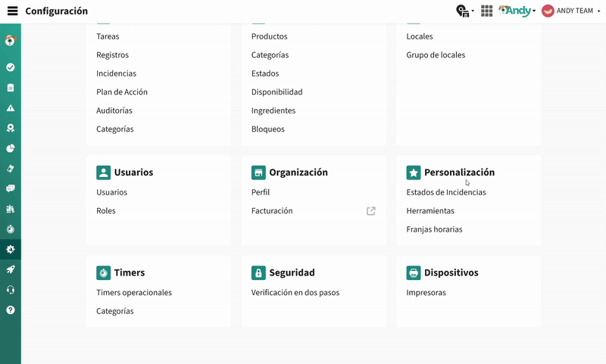Click the question mark help icon
The width and height of the screenshot is (606, 364).
[x=11, y=310]
